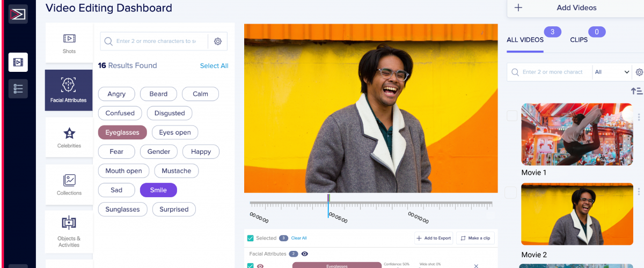Select the Beard attribute tag
Viewport: 644px width, 268px height.
click(x=158, y=94)
